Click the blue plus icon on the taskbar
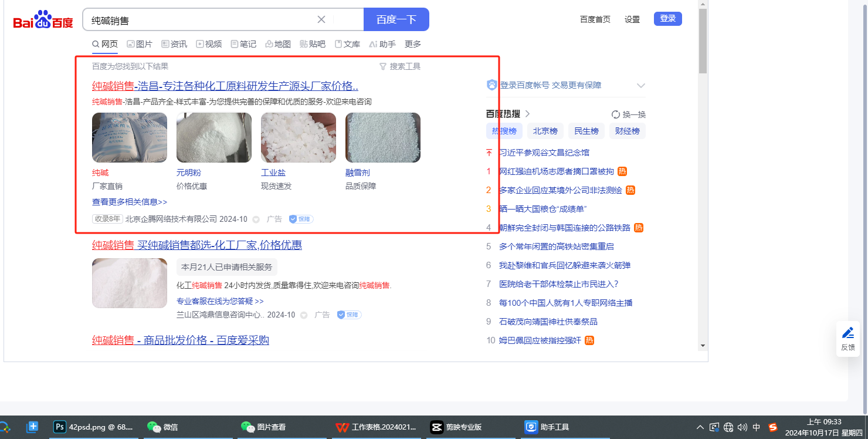Viewport: 868px width, 439px height. [32, 427]
